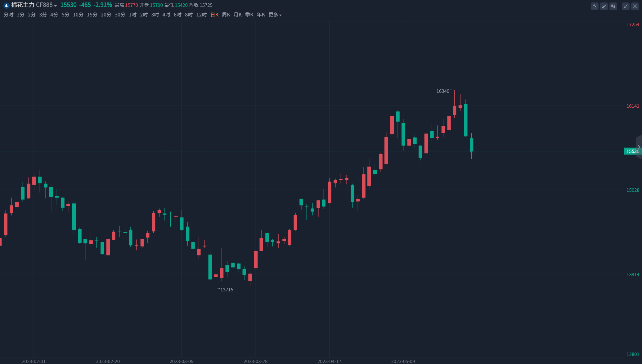Click the 2023-03-28 date axis label

[x=256, y=362]
